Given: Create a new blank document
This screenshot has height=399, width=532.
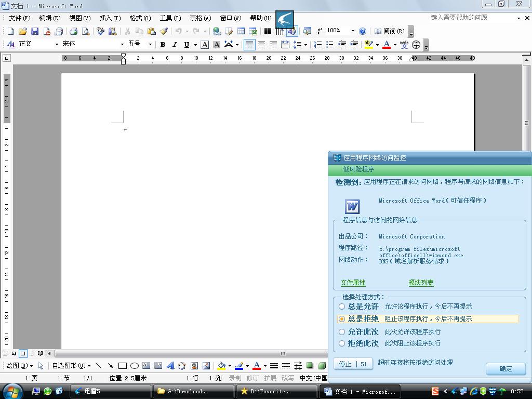Looking at the screenshot, I should [x=10, y=31].
